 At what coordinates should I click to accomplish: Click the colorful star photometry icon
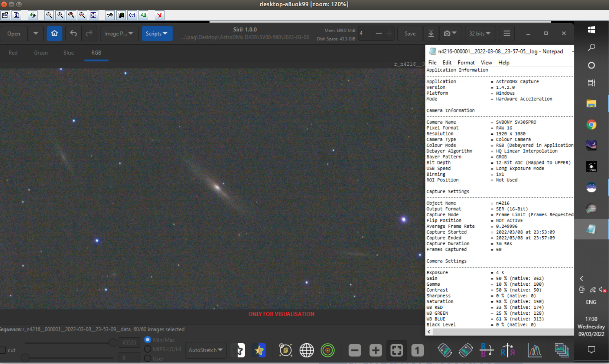tap(260, 350)
